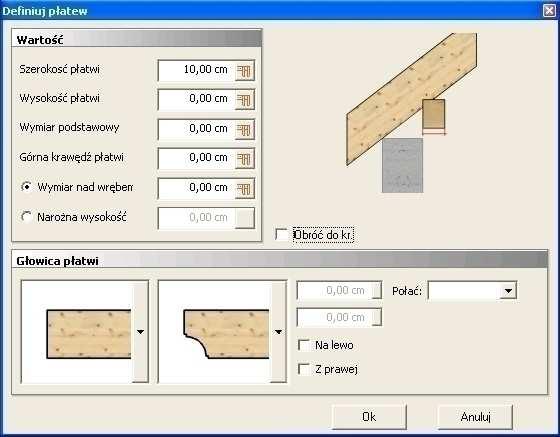The height and width of the screenshot is (437, 560).
Task: Click the Wymiar podstawowy input field
Action: 196,129
